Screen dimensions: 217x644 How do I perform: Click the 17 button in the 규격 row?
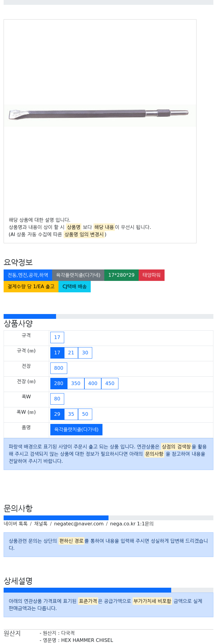point(57,338)
